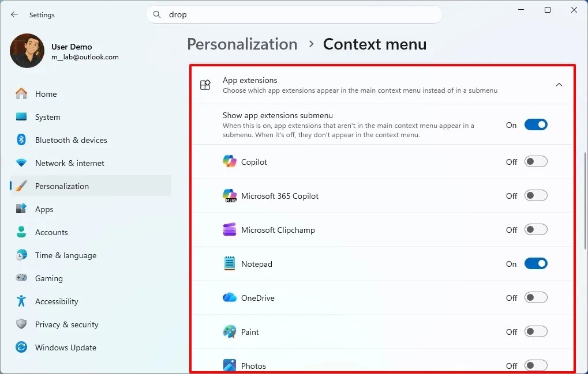Click the Personalization breadcrumb link
588x374 pixels.
point(242,44)
